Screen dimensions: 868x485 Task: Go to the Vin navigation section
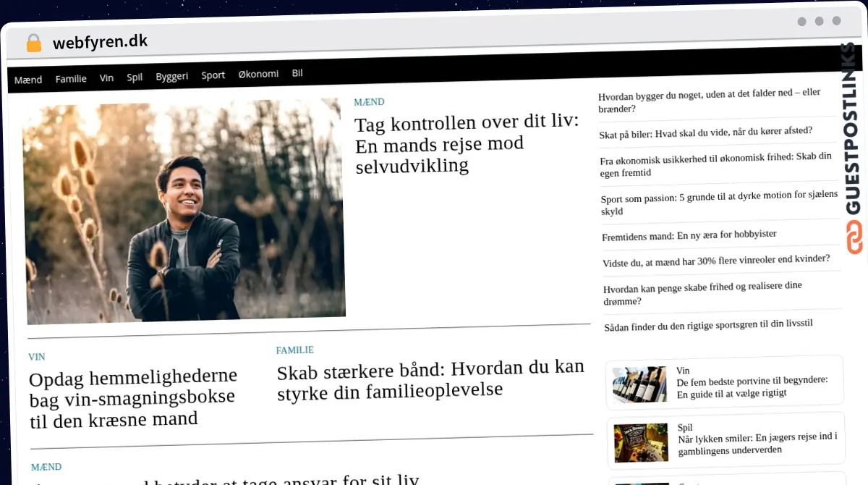pos(106,77)
